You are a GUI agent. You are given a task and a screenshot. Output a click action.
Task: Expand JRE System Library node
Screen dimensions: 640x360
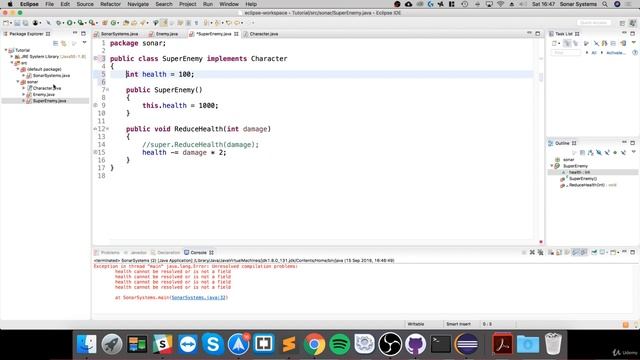click(x=12, y=56)
